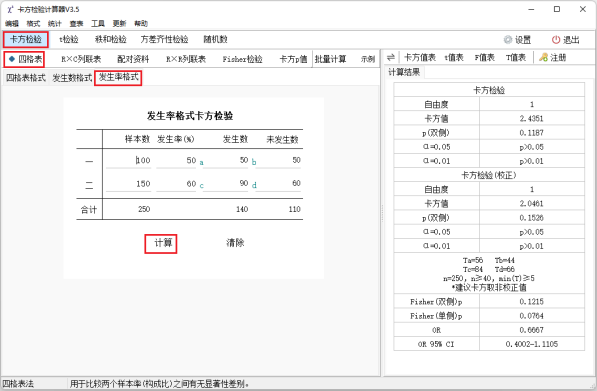Click sample size field for row 一
This screenshot has width=597, height=391.
tap(129, 160)
